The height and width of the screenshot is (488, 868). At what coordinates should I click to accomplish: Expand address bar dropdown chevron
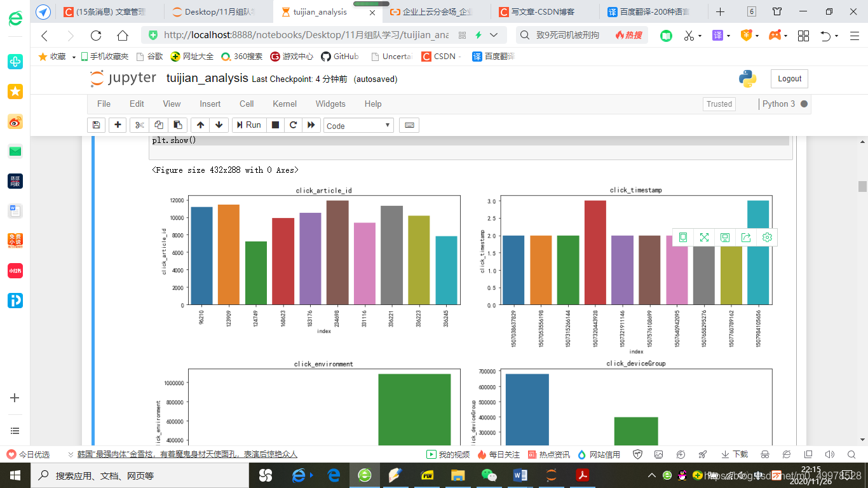(x=494, y=36)
